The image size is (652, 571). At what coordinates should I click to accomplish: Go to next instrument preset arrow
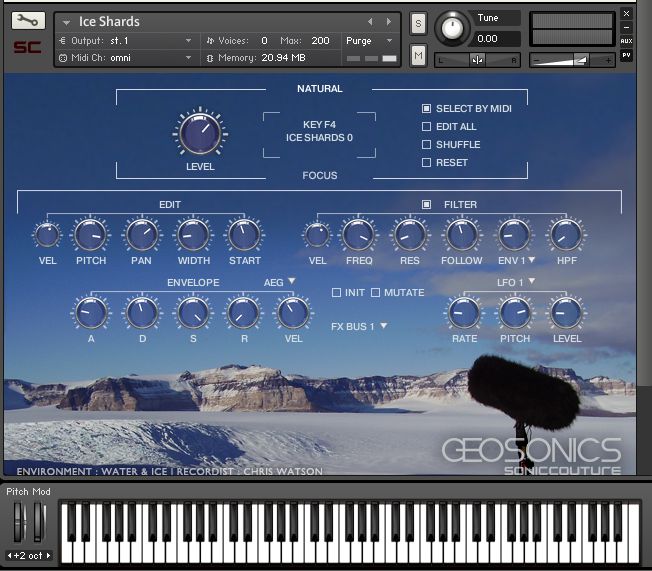(x=388, y=21)
